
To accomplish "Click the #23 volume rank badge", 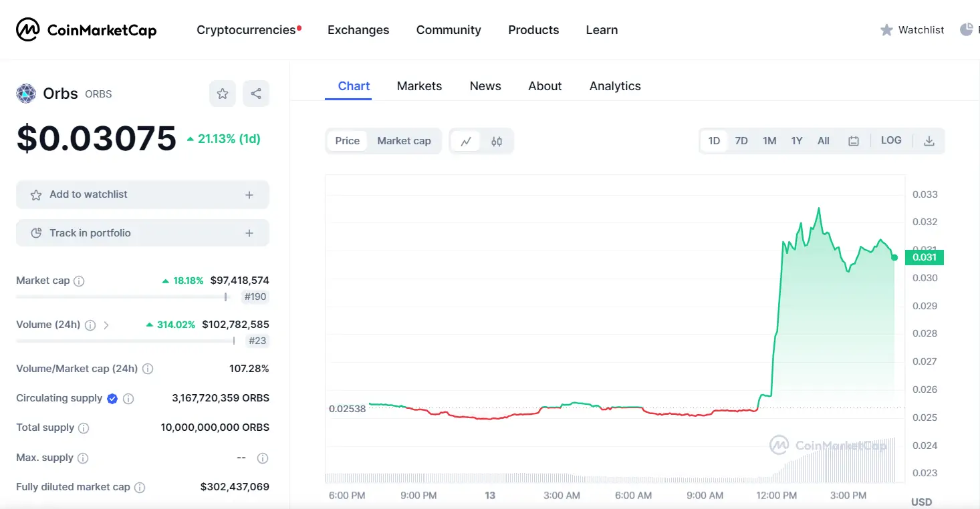I will click(x=257, y=341).
